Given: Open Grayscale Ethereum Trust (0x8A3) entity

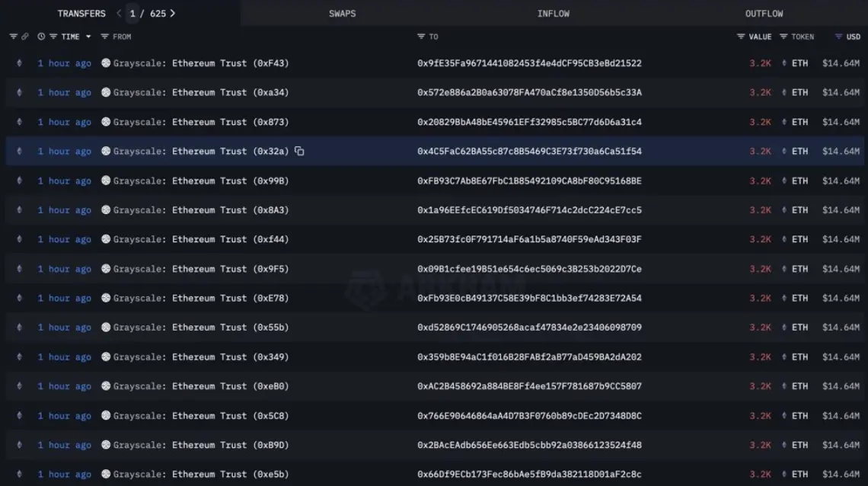Looking at the screenshot, I should 201,209.
